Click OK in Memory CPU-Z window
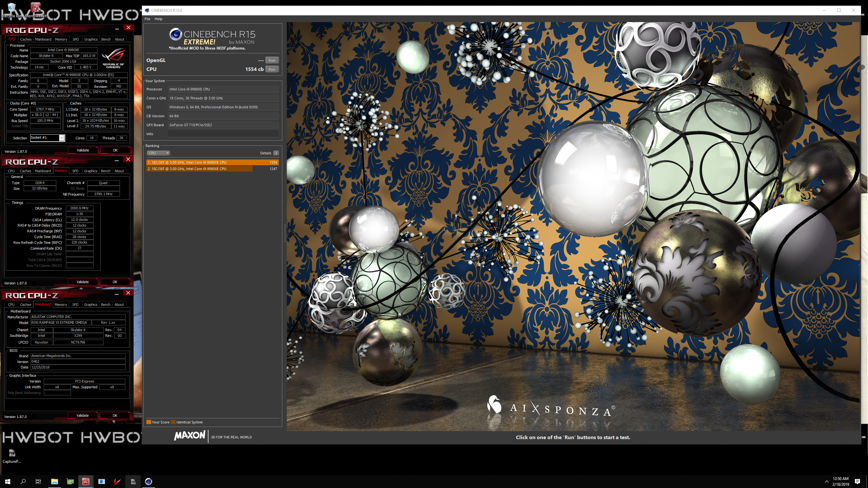 tap(115, 282)
